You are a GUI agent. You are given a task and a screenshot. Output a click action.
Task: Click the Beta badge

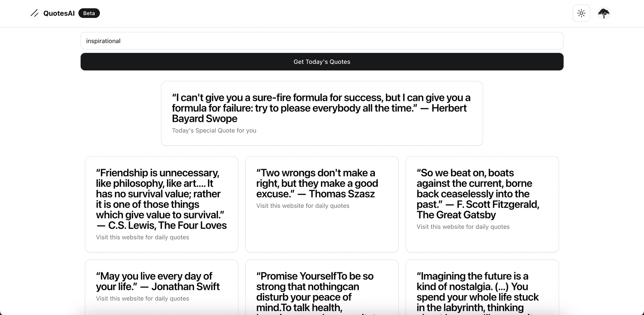click(x=89, y=13)
